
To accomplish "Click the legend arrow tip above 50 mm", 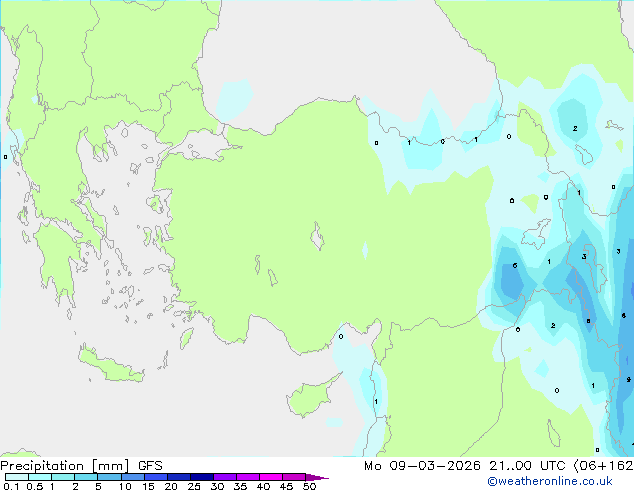I will [x=317, y=477].
